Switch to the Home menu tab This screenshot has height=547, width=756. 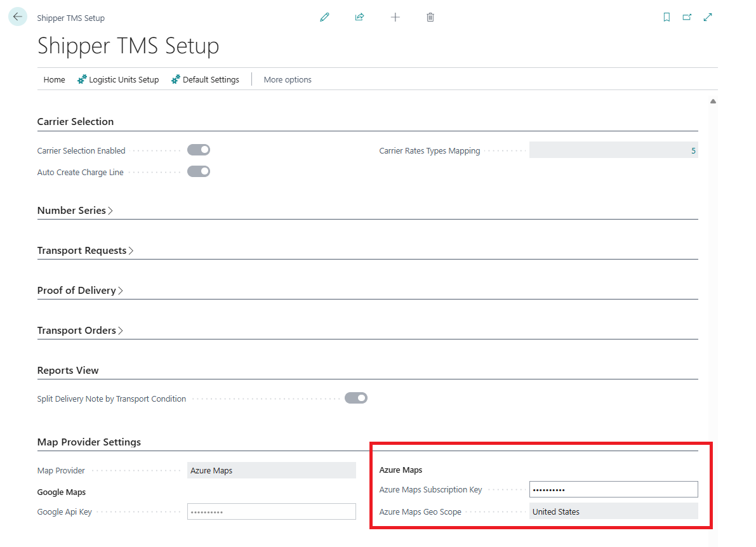pos(54,79)
